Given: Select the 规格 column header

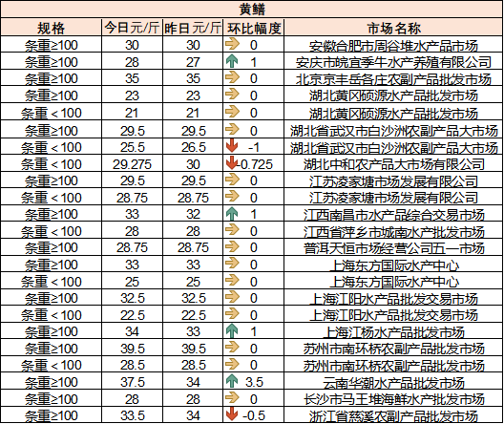Looking at the screenshot, I should coord(52,28).
